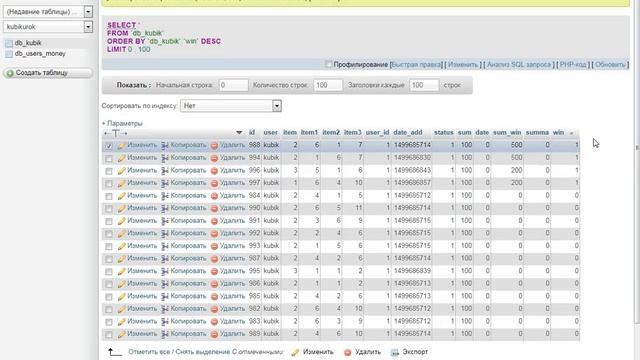
Task: Check the checkbox for row id 997
Action: [109, 184]
